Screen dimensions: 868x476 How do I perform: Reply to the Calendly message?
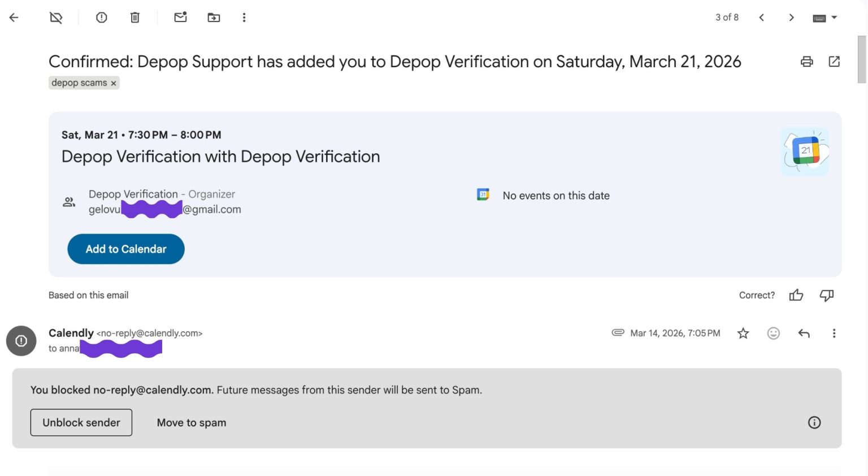tap(804, 334)
